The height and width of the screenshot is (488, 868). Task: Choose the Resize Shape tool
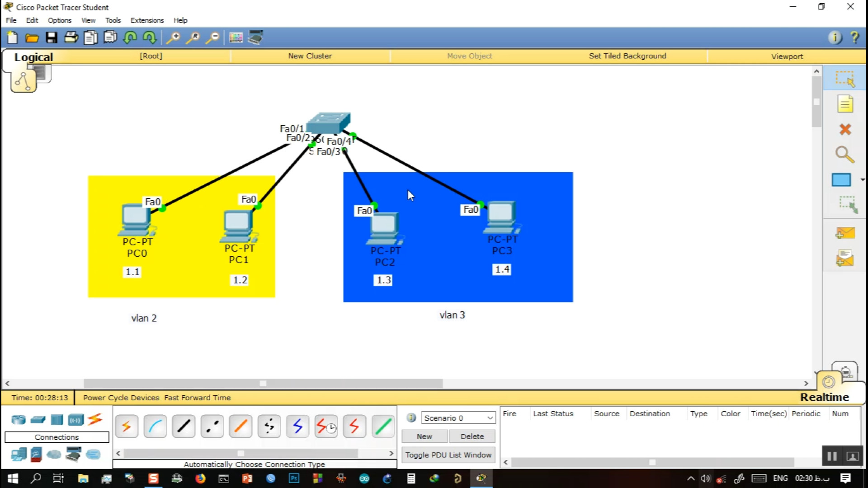848,205
